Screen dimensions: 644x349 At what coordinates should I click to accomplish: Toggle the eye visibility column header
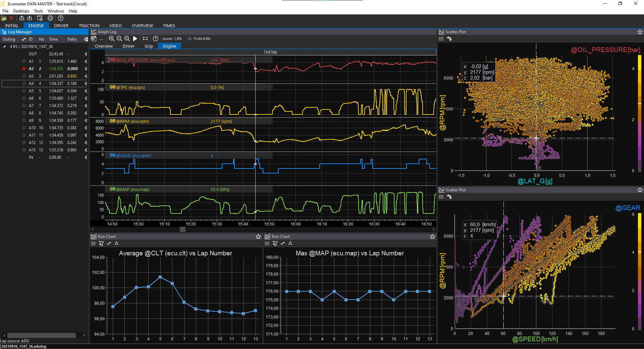coord(86,39)
